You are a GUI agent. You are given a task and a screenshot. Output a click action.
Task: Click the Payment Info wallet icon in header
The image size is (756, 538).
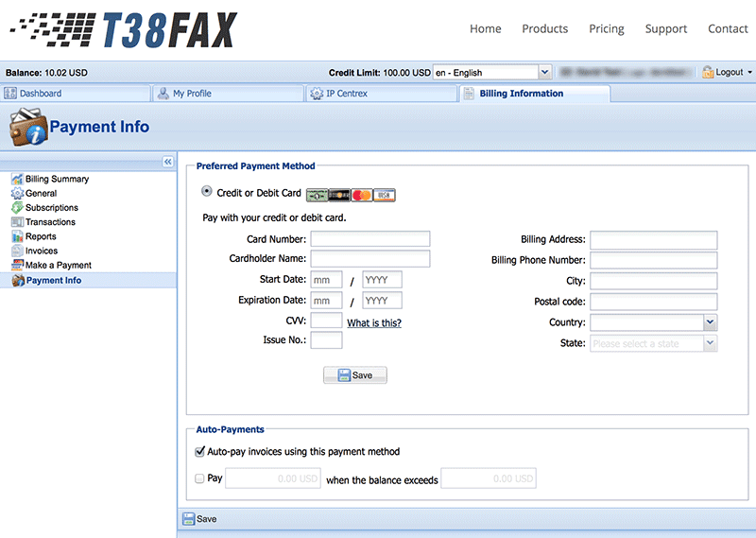pos(28,127)
